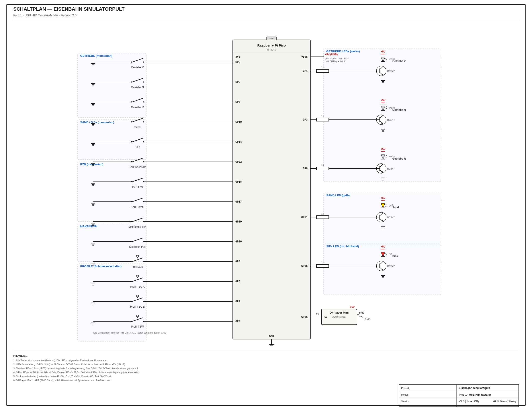The height and width of the screenshot is (410, 532).
Task: Select the BC547 transistor of the SiFa LED
Action: [381, 266]
